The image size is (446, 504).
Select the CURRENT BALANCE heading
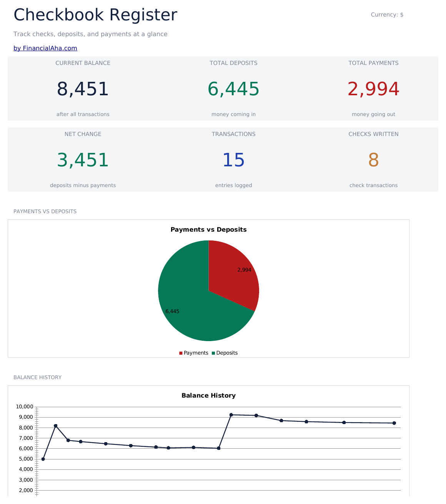[83, 63]
